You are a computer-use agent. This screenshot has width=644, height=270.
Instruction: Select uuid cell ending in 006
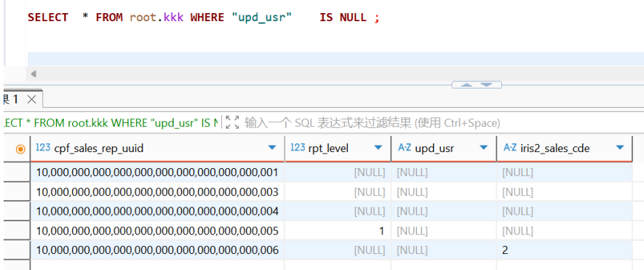(157, 250)
